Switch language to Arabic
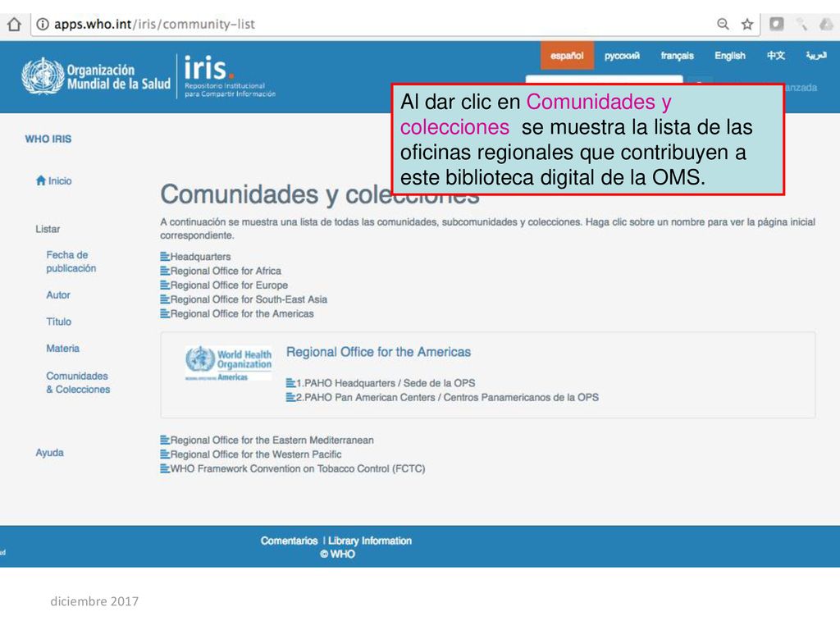Screen dimensions: 840x630 [x=816, y=56]
